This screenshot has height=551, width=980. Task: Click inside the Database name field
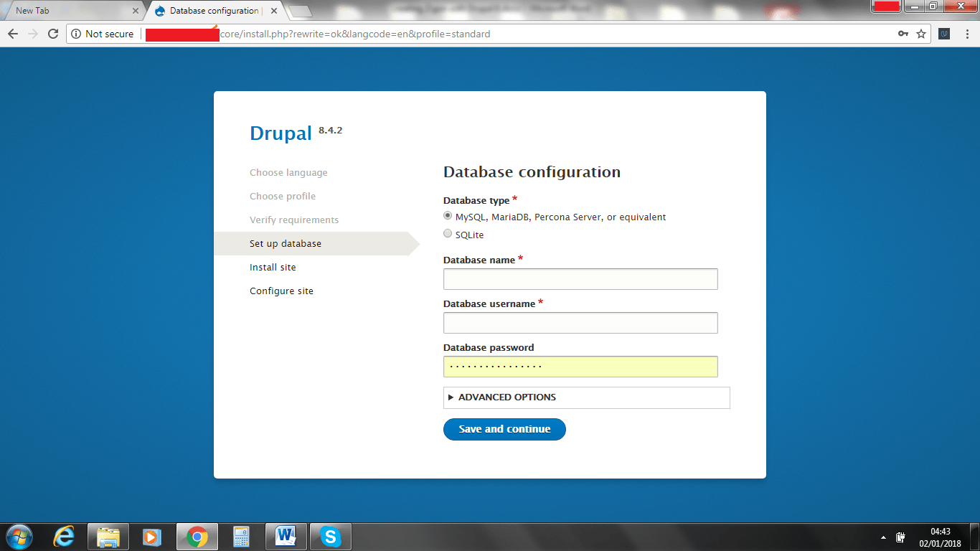click(580, 279)
